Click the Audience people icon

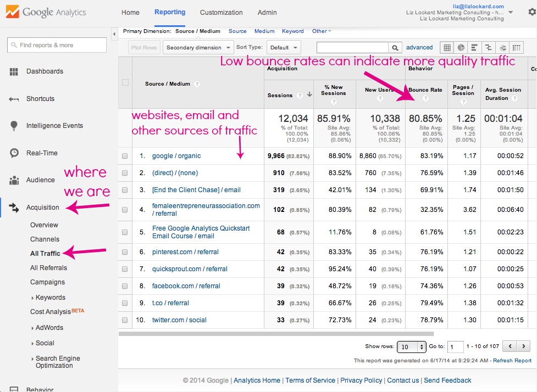14,180
